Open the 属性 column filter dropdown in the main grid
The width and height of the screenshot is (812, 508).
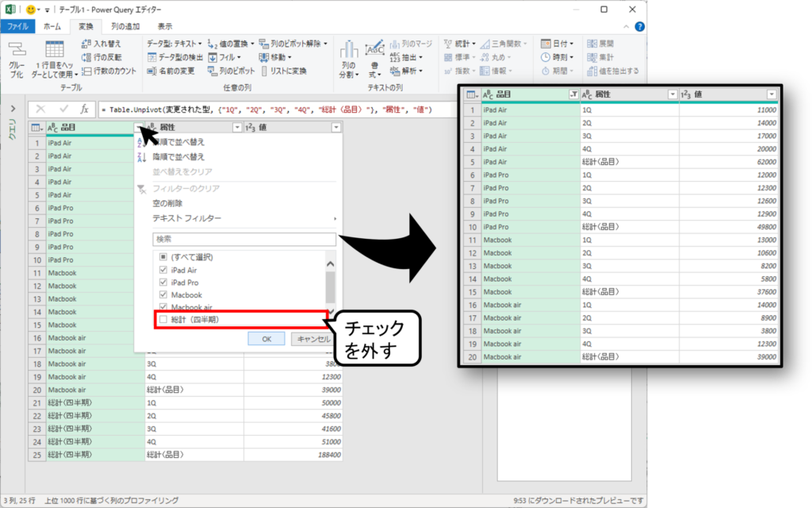[x=237, y=127]
